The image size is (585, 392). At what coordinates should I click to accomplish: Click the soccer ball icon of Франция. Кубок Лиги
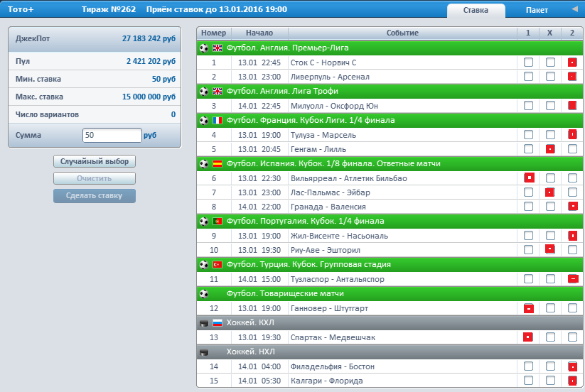tap(204, 121)
